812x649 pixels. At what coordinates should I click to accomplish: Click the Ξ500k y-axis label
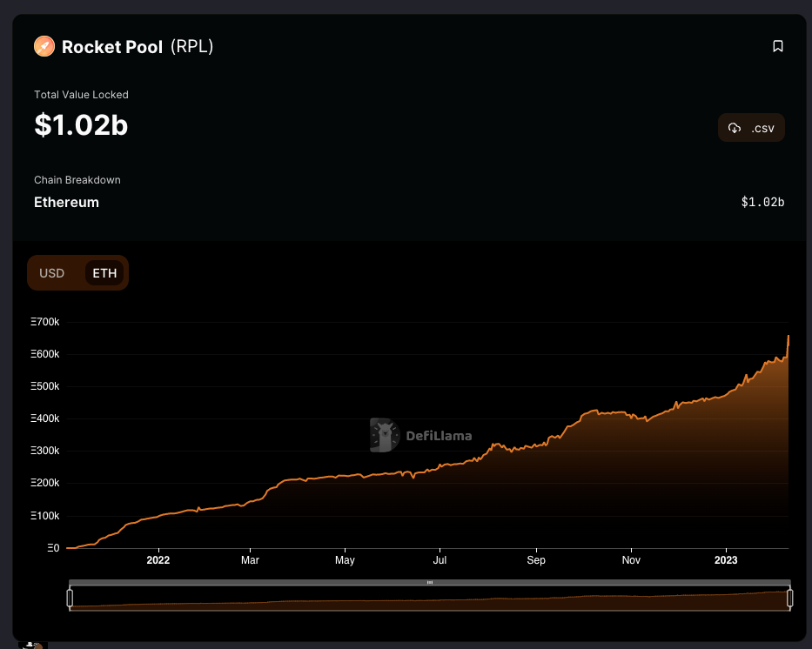[x=44, y=386]
